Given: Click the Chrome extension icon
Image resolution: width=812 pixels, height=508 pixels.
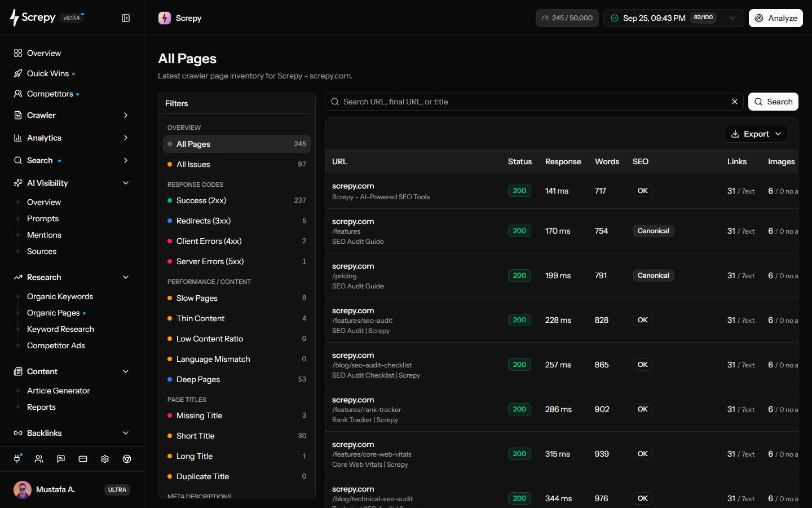Looking at the screenshot, I should [x=127, y=459].
